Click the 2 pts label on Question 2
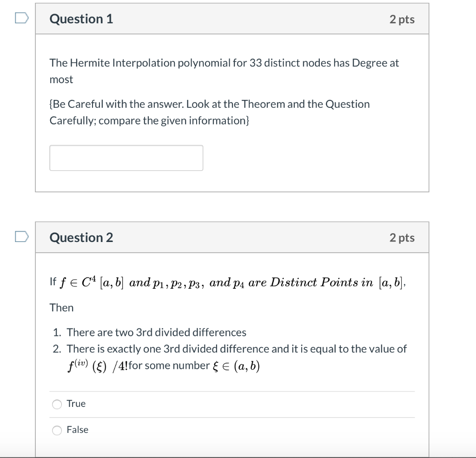Screen dimensions: 476x458 403,237
